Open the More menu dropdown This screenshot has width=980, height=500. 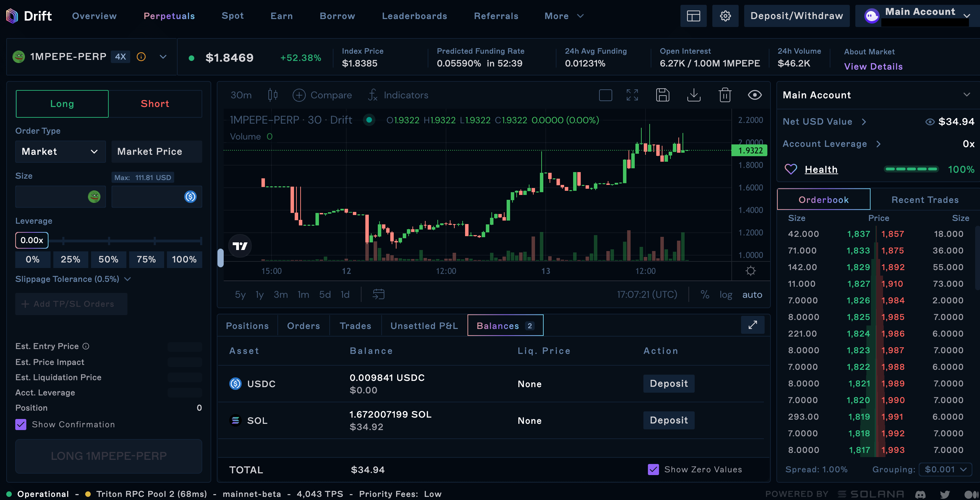click(x=564, y=16)
